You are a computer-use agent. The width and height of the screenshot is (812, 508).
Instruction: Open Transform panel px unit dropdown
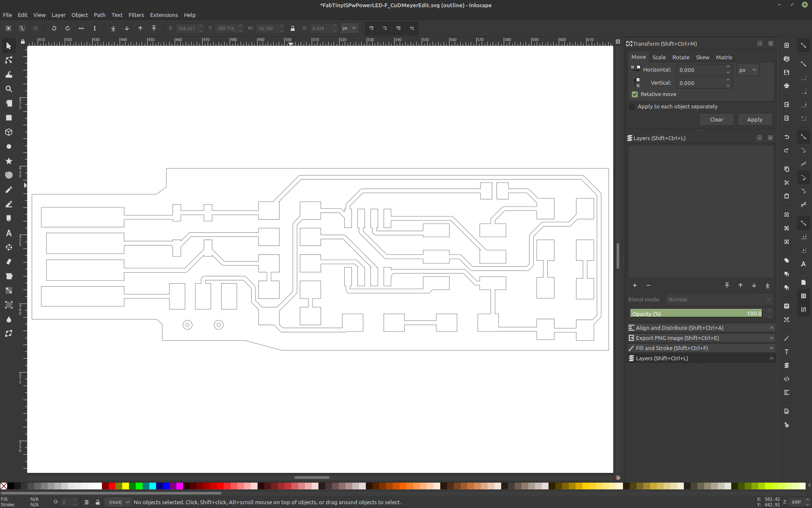[x=748, y=70]
